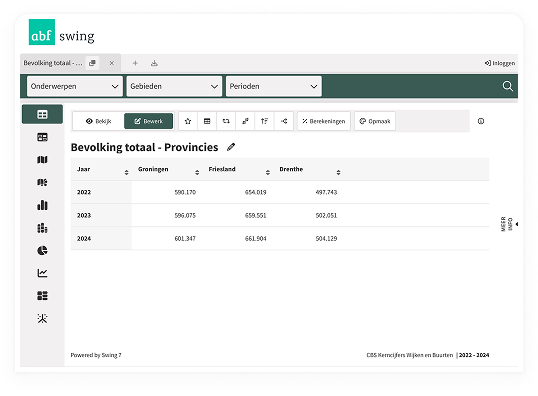Select line chart view in sidebar
538x396 pixels.
[42, 273]
